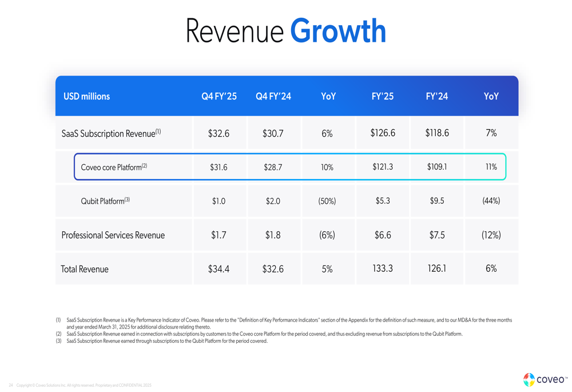The width and height of the screenshot is (572, 392).
Task: Select the "7%" YoY cell
Action: [x=491, y=133]
